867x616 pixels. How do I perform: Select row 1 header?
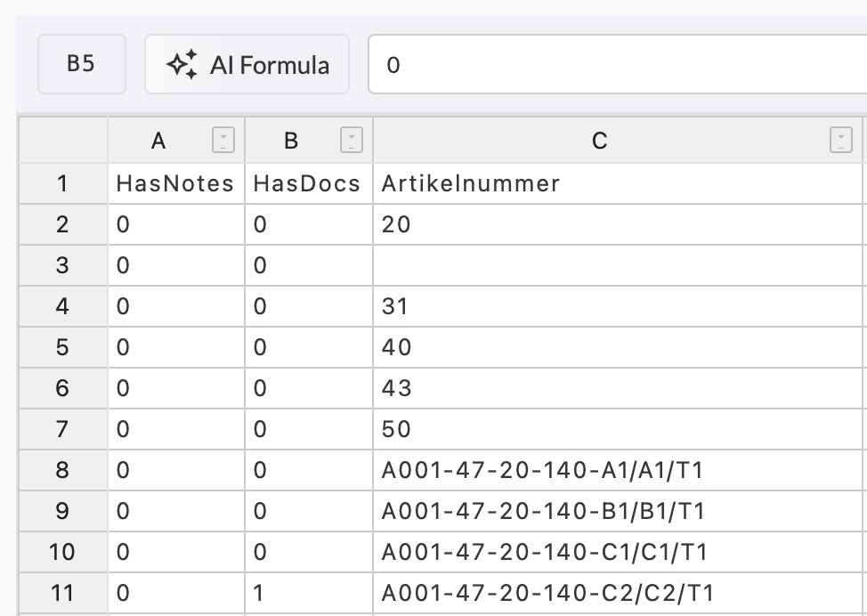(63, 183)
